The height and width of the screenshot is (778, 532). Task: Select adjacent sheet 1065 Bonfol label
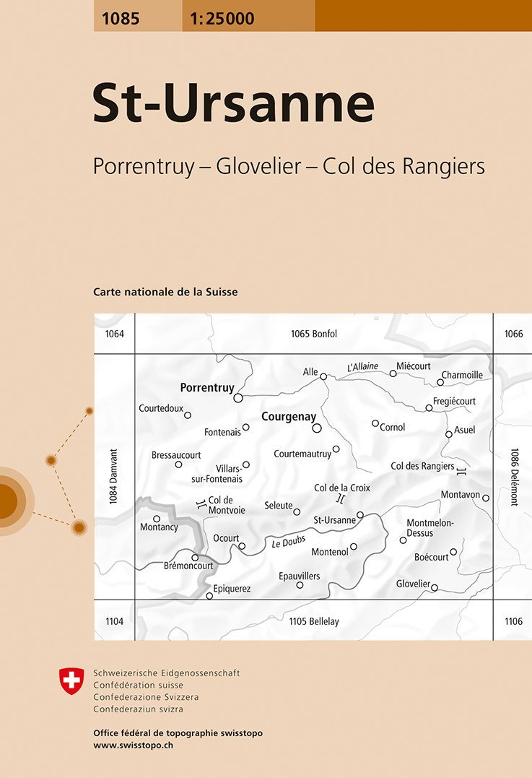click(313, 334)
